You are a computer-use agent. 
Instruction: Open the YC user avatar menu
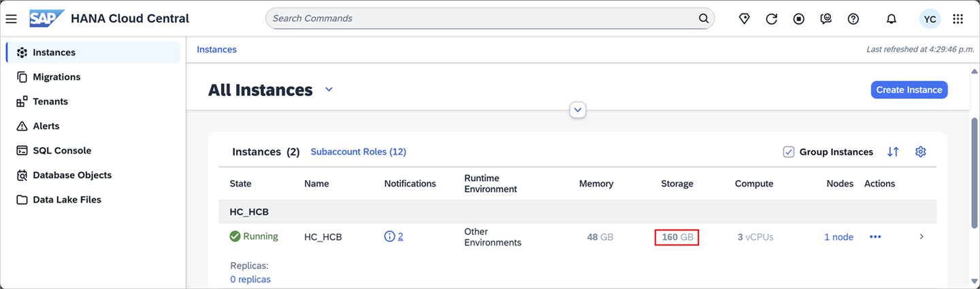point(930,19)
